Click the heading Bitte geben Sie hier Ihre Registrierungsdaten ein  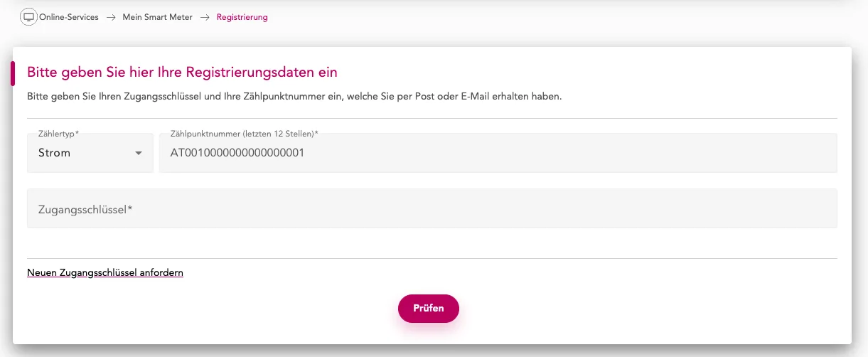(x=182, y=72)
